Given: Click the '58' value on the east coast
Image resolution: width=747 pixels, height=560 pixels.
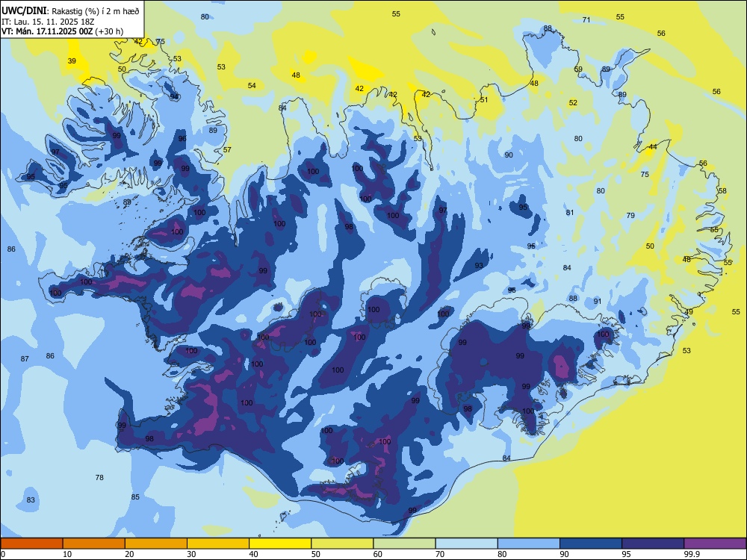Looking at the screenshot, I should tap(722, 191).
